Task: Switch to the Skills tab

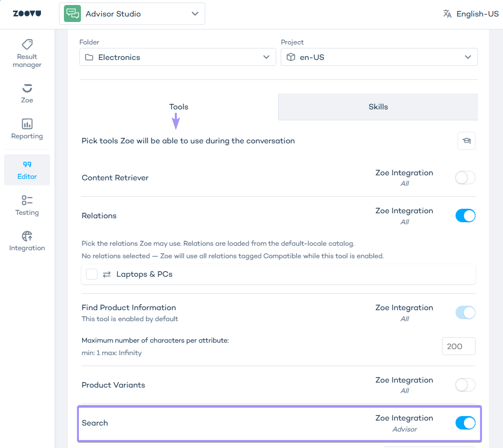Action: coord(378,107)
